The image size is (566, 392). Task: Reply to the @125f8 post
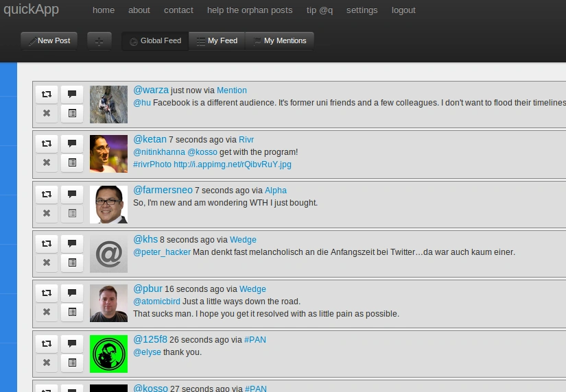pos(72,344)
